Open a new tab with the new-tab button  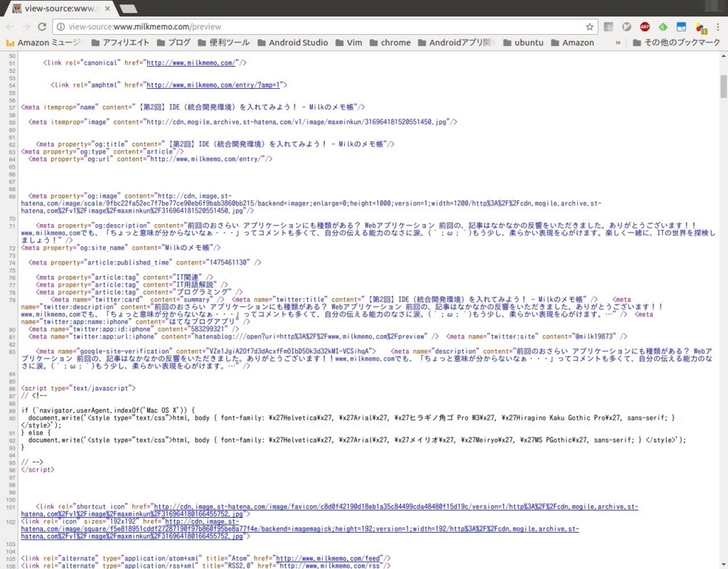(x=128, y=9)
